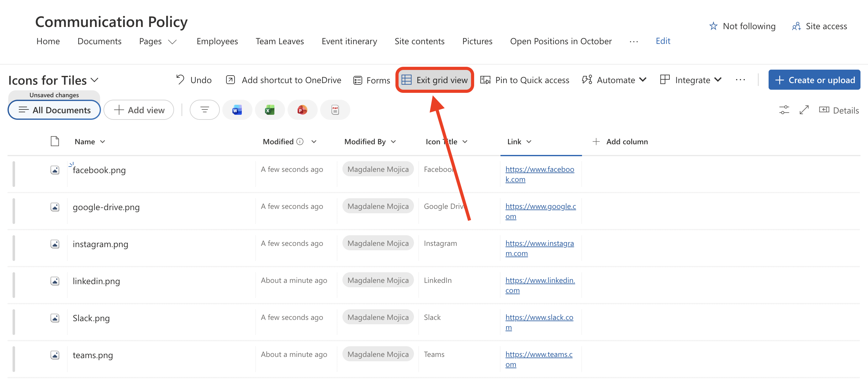
Task: Click Create or upload button
Action: click(x=814, y=80)
